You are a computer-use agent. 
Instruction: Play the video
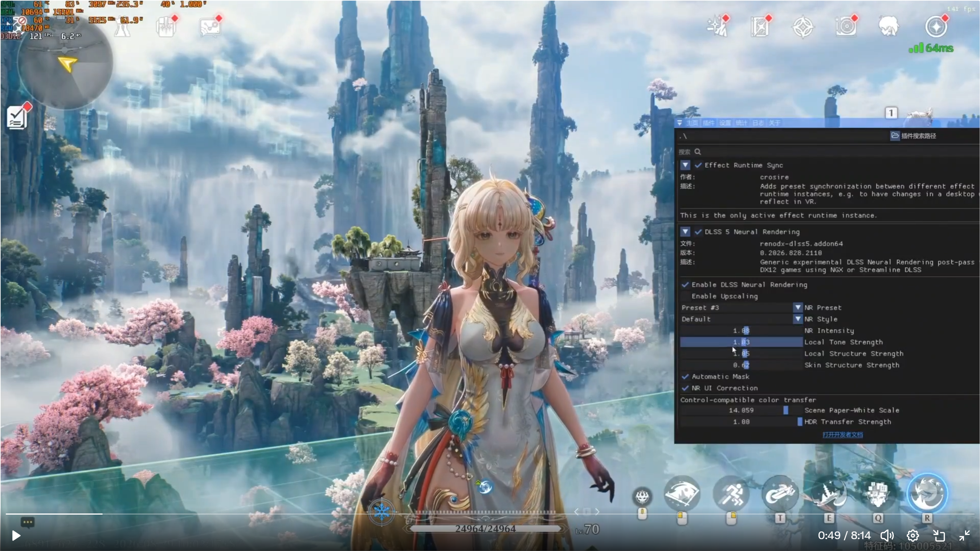coord(16,535)
